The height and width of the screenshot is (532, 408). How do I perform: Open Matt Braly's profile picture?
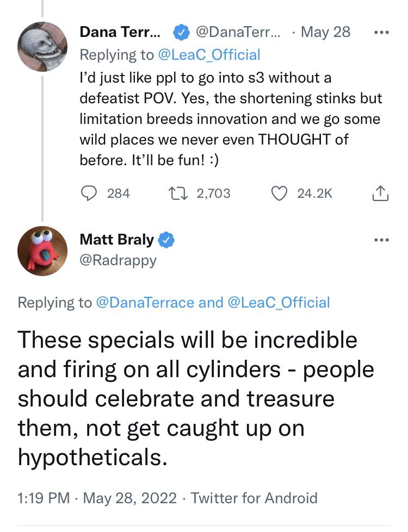tap(42, 251)
